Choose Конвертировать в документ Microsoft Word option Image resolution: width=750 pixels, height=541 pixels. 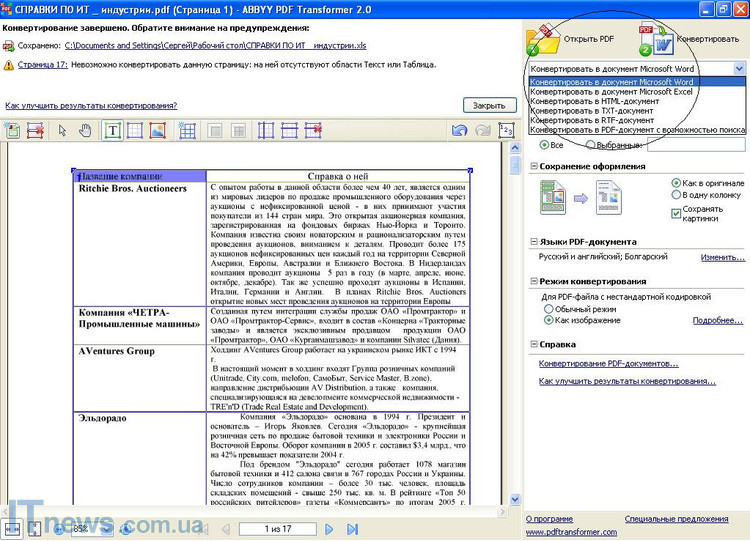[x=637, y=82]
